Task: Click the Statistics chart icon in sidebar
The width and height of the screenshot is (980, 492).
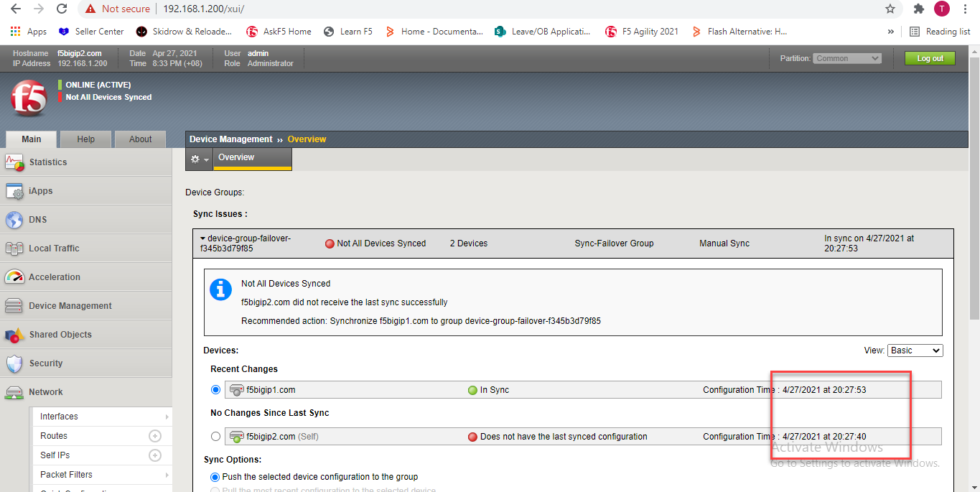Action: 15,162
